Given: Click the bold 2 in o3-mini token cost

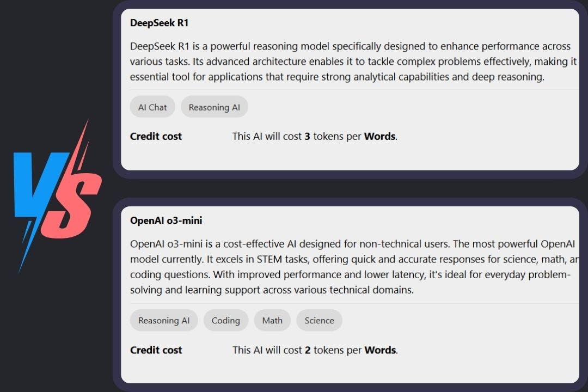Looking at the screenshot, I should pos(308,350).
